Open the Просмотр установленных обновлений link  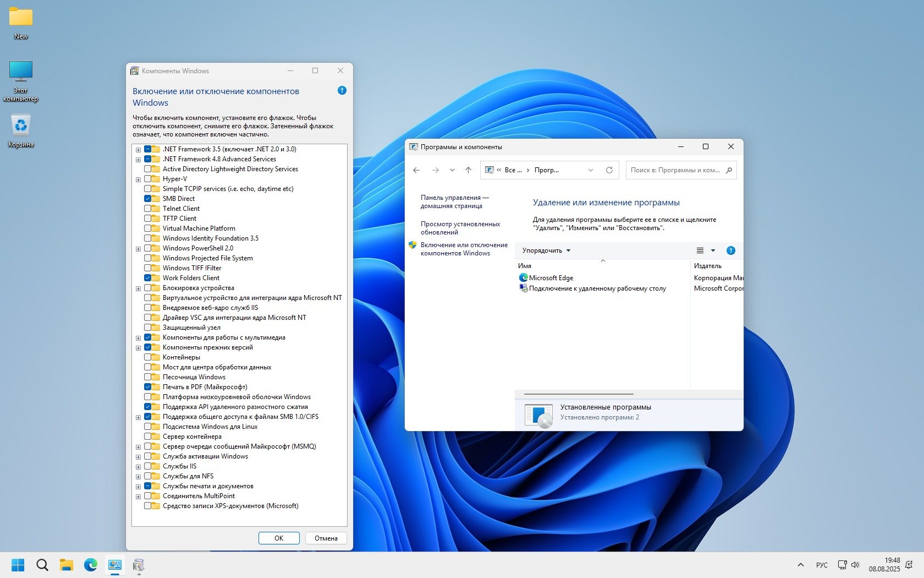[x=460, y=228]
